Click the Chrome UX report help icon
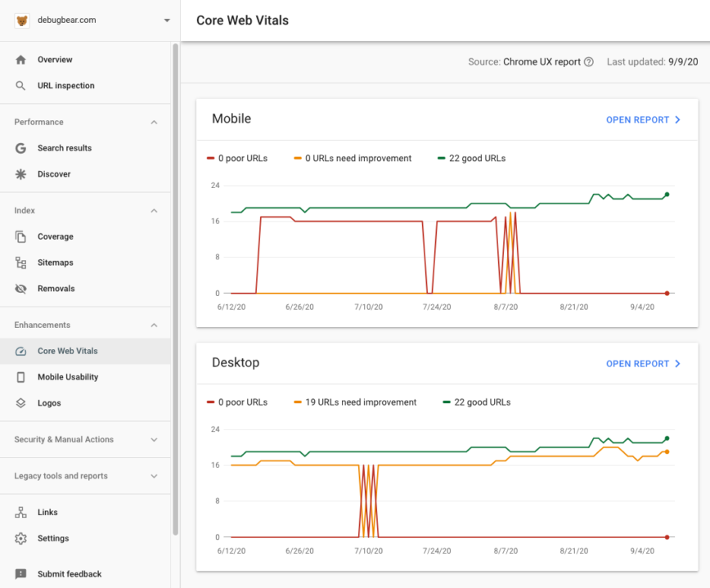 point(588,61)
